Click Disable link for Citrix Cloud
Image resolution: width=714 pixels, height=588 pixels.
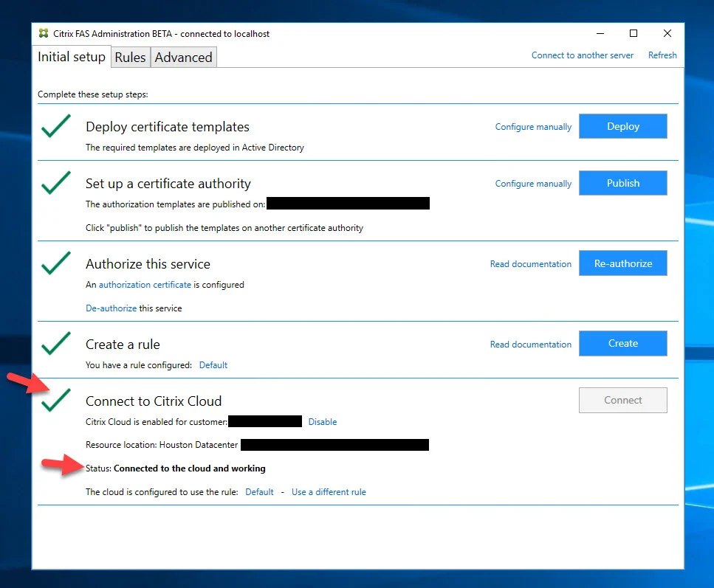click(323, 422)
